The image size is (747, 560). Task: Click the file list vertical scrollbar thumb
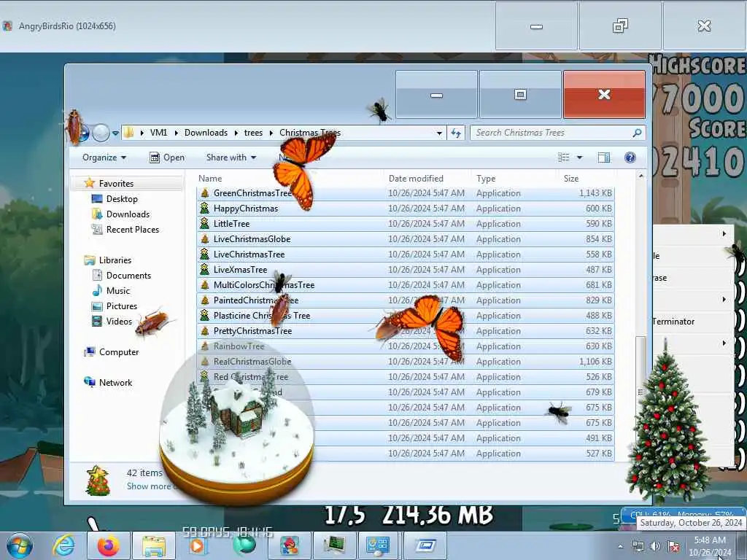click(x=640, y=392)
